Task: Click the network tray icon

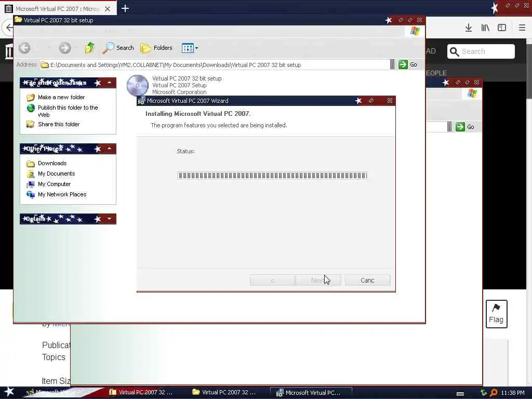Action: (x=484, y=393)
